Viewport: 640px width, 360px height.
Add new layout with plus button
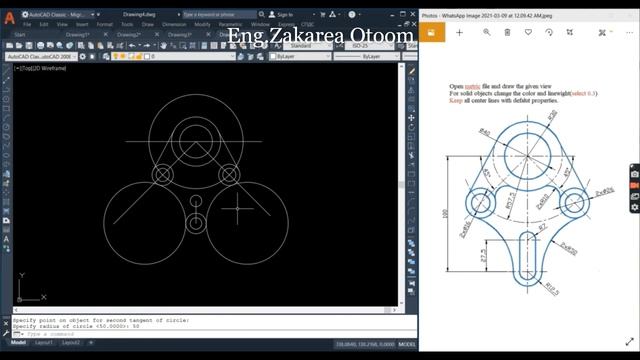pos(91,342)
